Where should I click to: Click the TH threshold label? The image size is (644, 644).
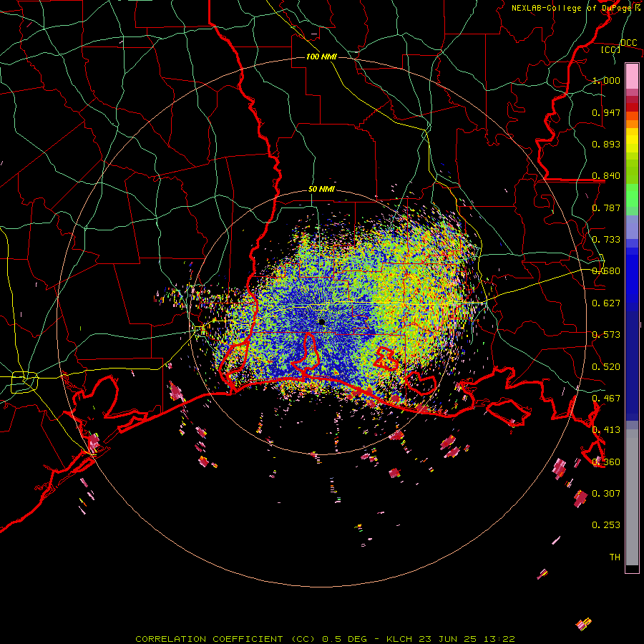pos(615,557)
